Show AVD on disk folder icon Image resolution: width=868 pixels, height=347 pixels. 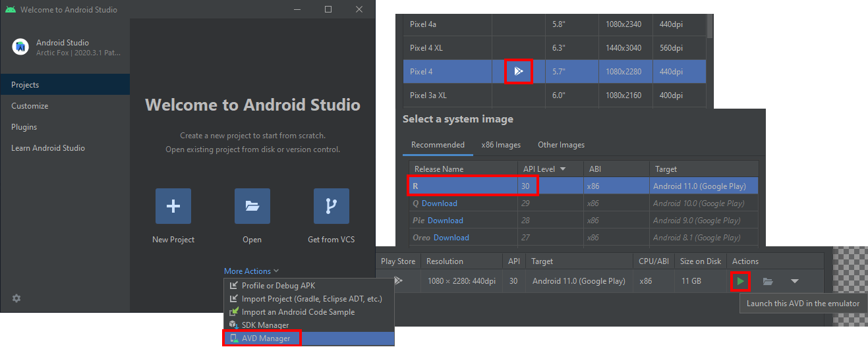pos(768,281)
